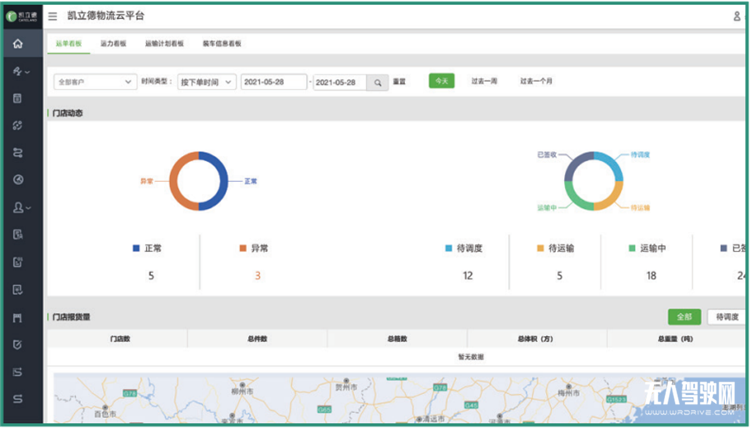Click the shield icon in the sidebar
750x428 pixels.
[18, 344]
